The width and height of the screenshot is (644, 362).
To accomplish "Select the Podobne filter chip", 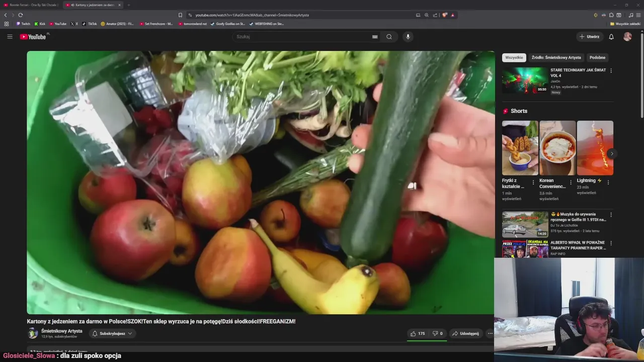I will (598, 58).
